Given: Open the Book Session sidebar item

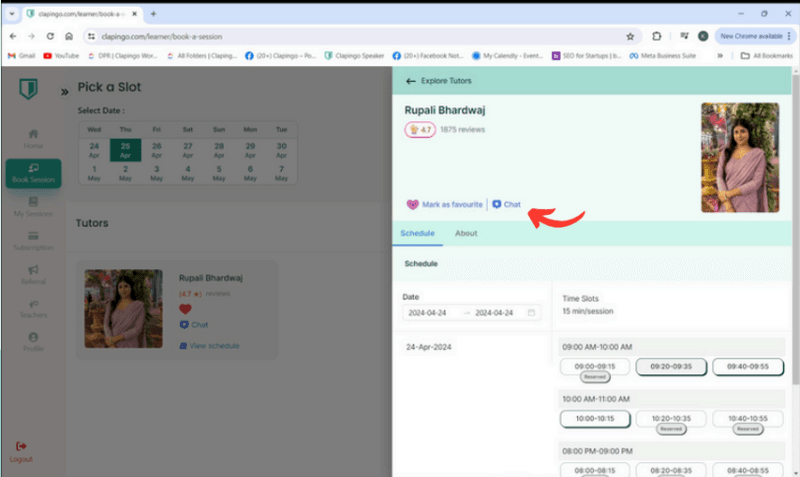Looking at the screenshot, I should (x=33, y=173).
